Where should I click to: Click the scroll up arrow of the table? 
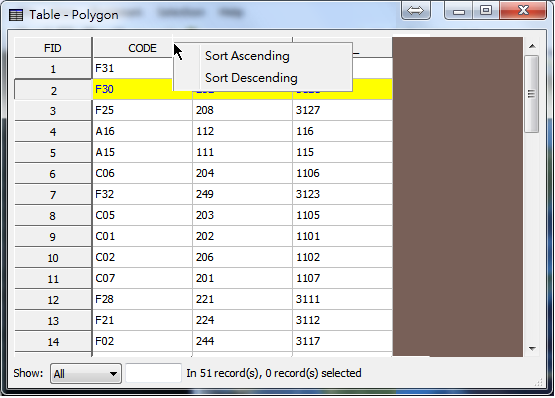point(532,46)
